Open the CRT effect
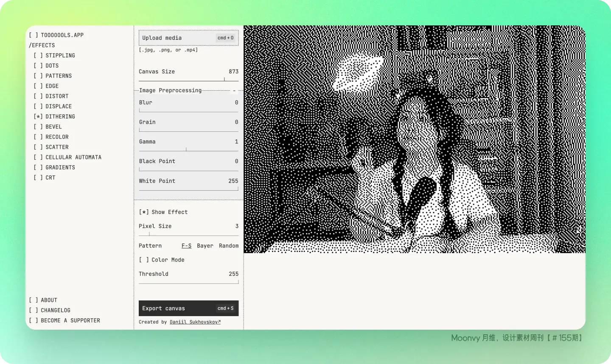Viewport: 611px width, 364px height. (50, 178)
